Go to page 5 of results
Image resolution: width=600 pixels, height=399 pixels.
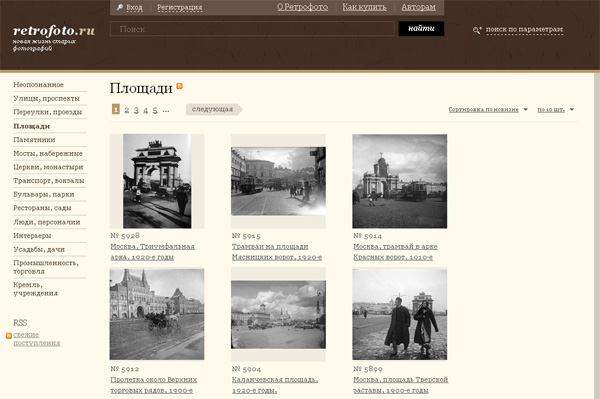155,110
